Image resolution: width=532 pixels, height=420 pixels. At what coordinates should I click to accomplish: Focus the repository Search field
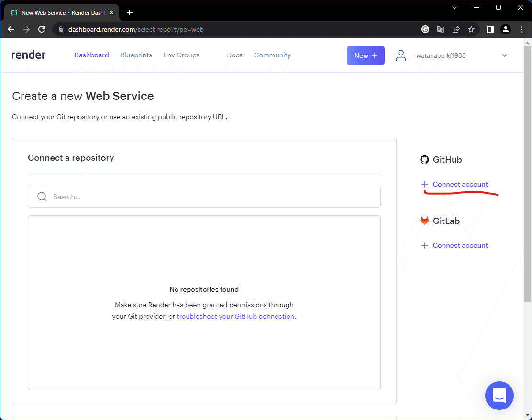tap(204, 196)
